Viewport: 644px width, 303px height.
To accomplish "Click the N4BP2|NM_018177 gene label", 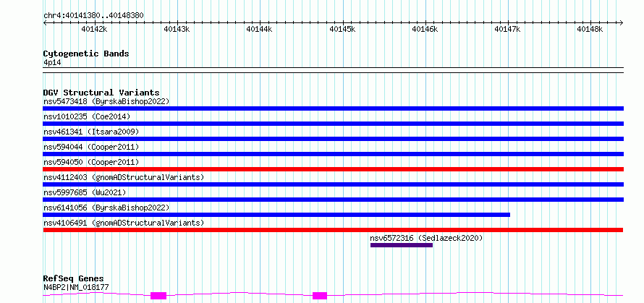I will [76, 287].
